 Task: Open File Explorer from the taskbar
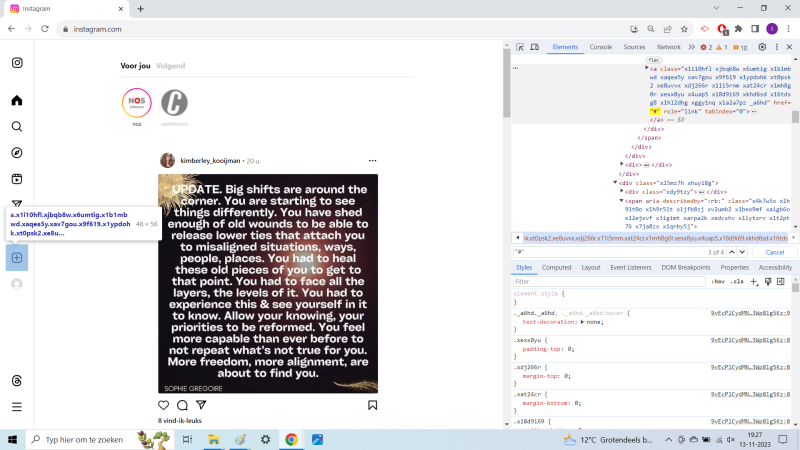(214, 439)
